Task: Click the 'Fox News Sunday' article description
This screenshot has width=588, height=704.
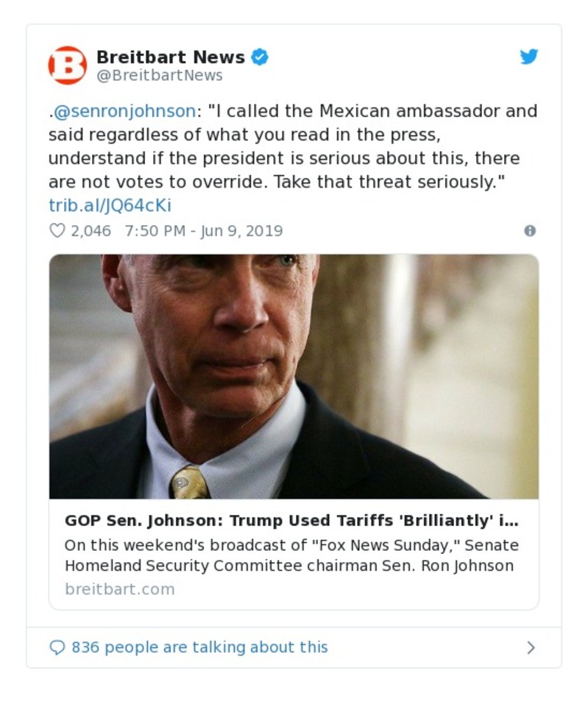Action: point(291,555)
